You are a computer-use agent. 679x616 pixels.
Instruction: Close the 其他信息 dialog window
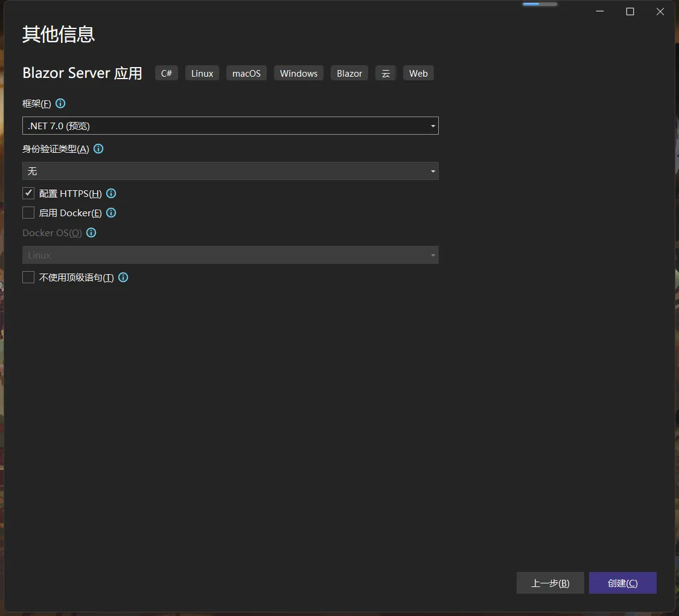pyautogui.click(x=660, y=11)
